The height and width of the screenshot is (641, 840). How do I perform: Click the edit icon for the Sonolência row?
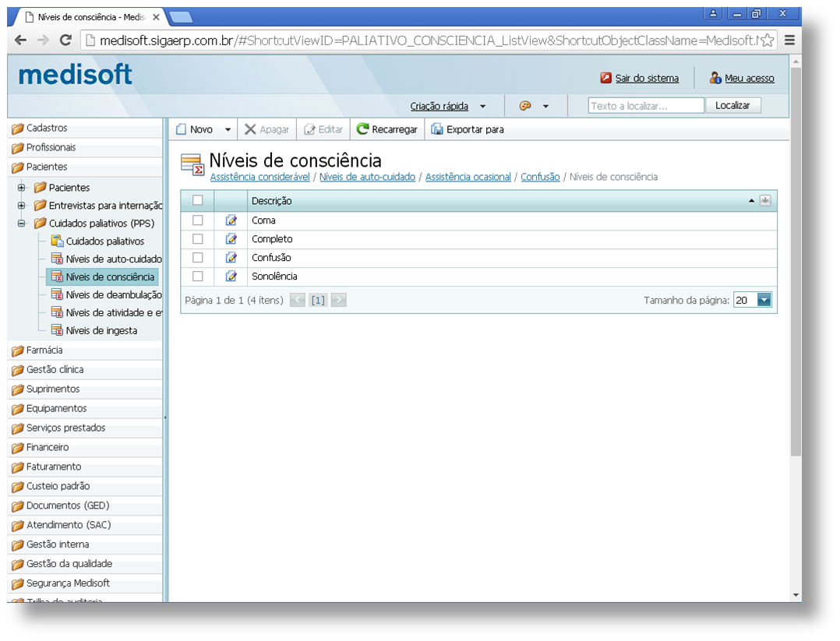click(x=231, y=276)
